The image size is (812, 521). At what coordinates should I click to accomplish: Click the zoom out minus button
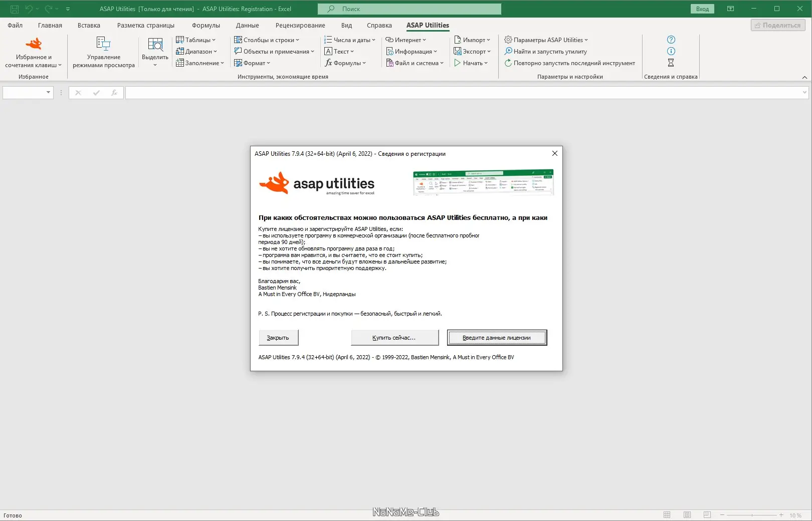tap(722, 515)
